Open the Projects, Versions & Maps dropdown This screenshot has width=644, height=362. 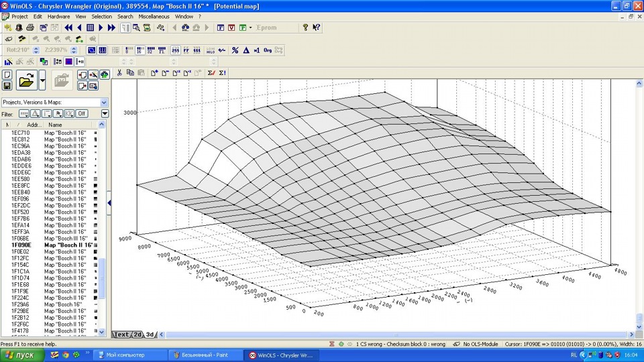click(x=104, y=102)
